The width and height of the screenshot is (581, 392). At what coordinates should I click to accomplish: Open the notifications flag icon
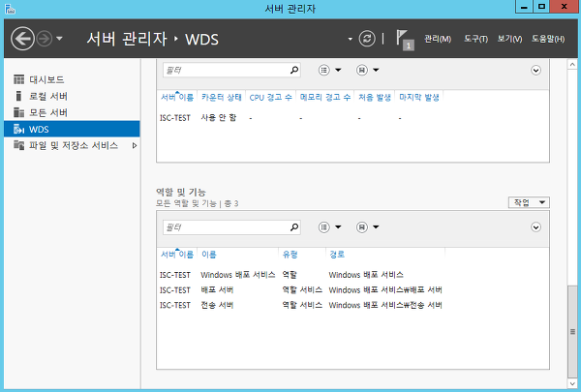pyautogui.click(x=405, y=40)
